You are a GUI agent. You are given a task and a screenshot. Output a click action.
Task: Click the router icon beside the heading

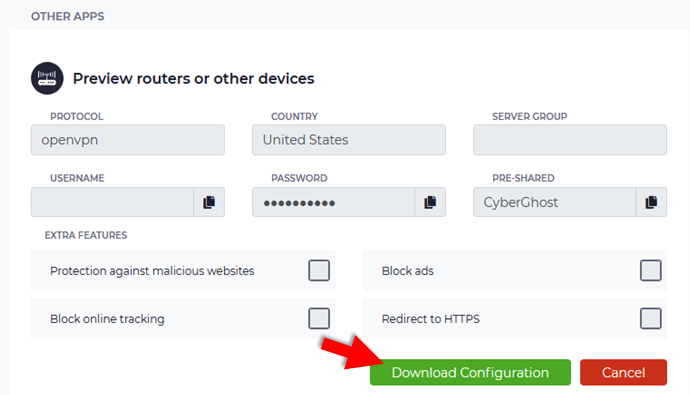point(47,78)
